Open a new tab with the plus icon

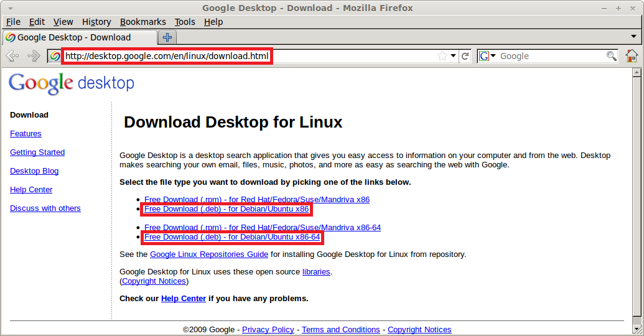coord(167,37)
